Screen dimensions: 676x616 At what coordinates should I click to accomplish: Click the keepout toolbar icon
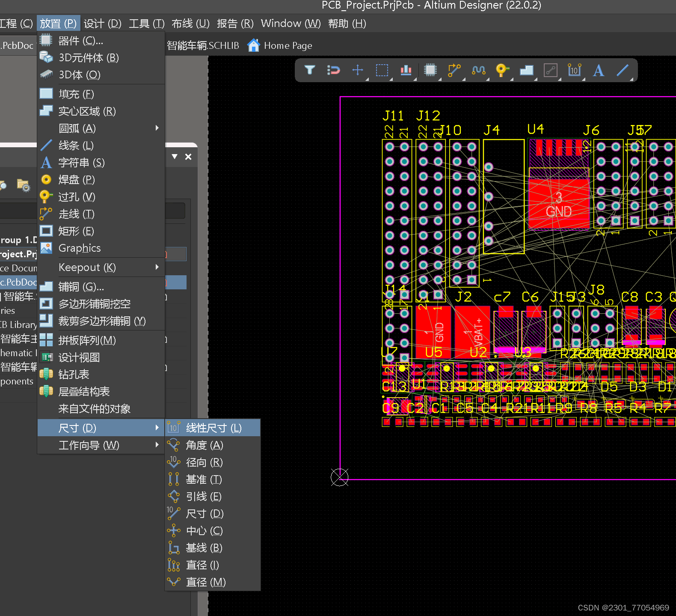(551, 70)
